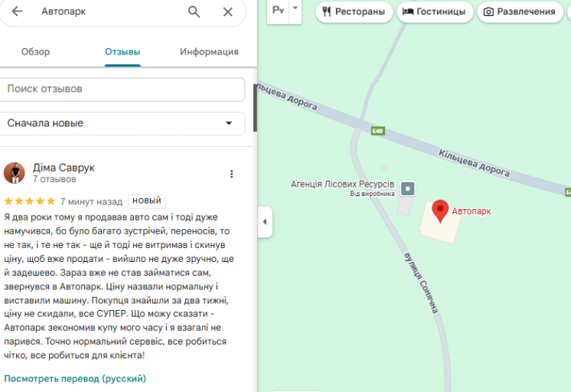Viewport: 571px width, 392px height.
Task: Click the E40 road shield
Action: pyautogui.click(x=377, y=131)
